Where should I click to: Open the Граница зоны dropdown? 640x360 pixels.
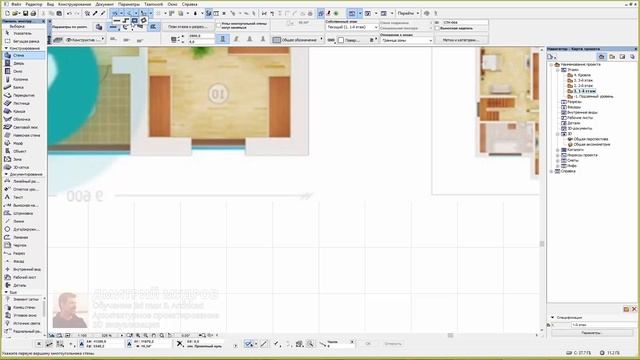coord(407,40)
